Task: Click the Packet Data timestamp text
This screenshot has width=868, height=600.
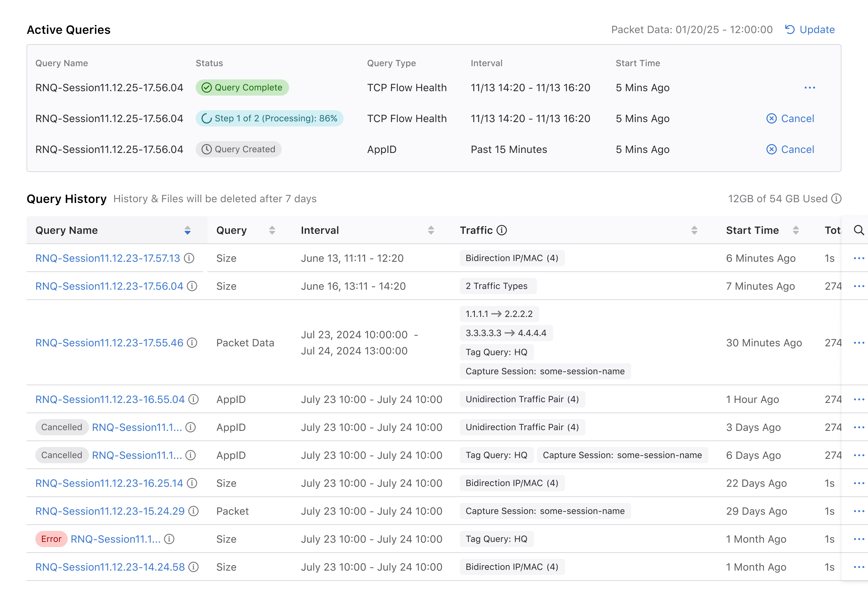Action: (x=691, y=30)
